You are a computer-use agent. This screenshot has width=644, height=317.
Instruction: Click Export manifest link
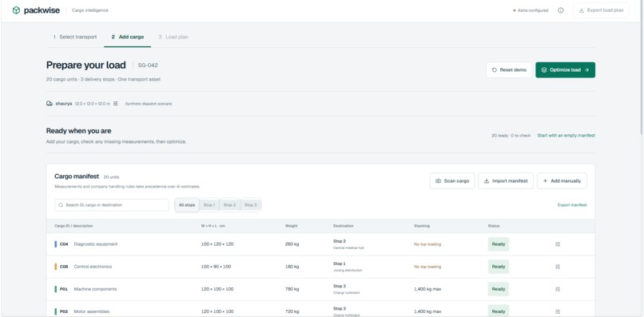572,205
